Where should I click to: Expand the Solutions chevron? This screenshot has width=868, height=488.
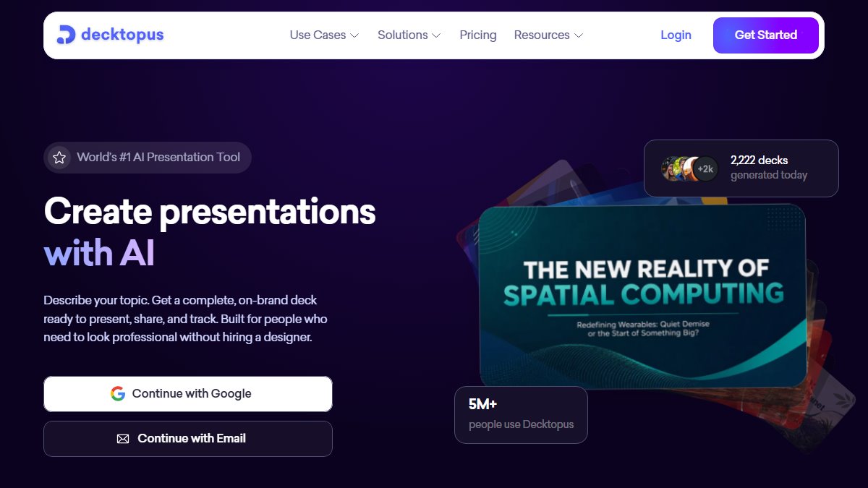coord(436,35)
